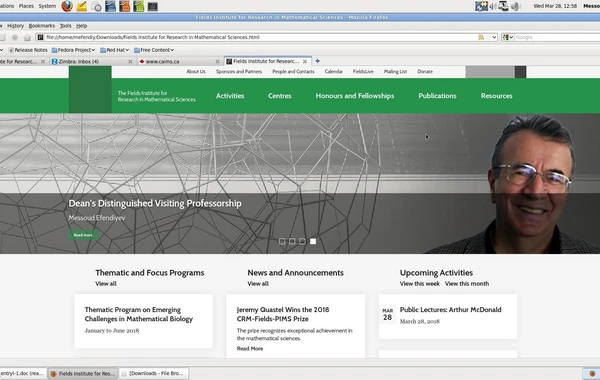
Task: Click the Zimbra tab favicon
Action: pos(55,61)
